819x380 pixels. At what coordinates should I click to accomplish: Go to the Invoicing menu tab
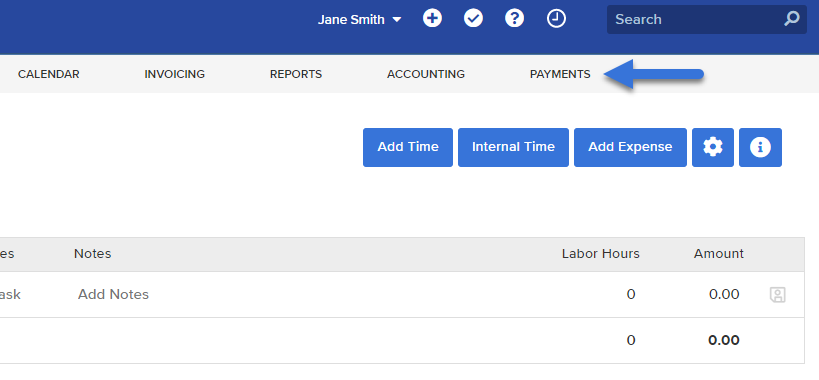(x=174, y=74)
